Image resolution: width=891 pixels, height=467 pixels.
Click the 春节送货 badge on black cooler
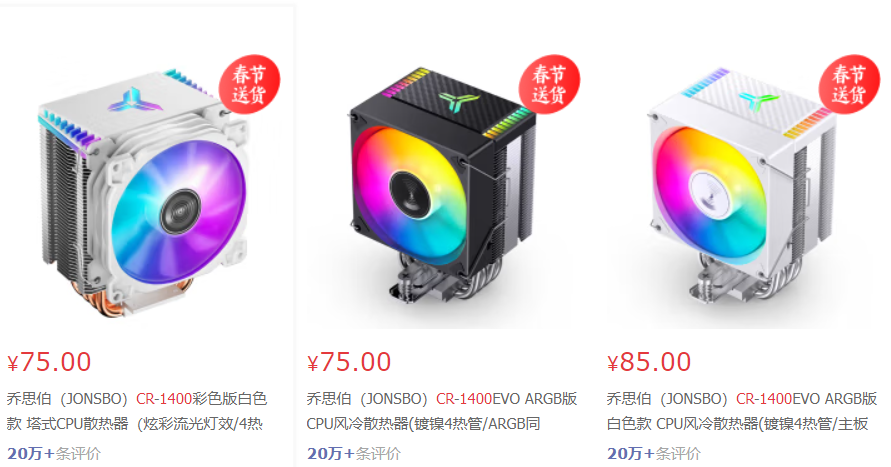coord(549,84)
